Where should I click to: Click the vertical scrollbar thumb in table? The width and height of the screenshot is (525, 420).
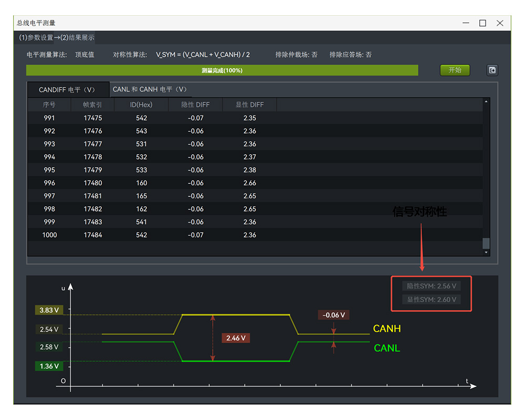click(x=486, y=244)
